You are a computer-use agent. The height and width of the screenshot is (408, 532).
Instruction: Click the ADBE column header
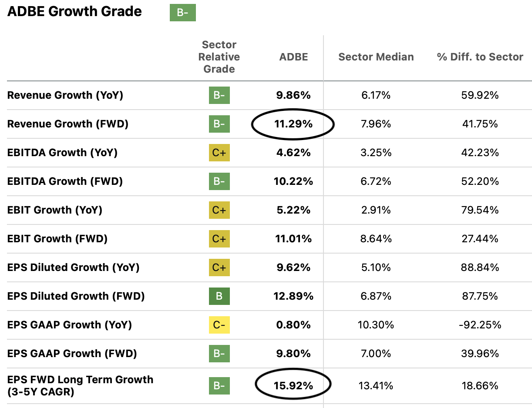point(293,57)
